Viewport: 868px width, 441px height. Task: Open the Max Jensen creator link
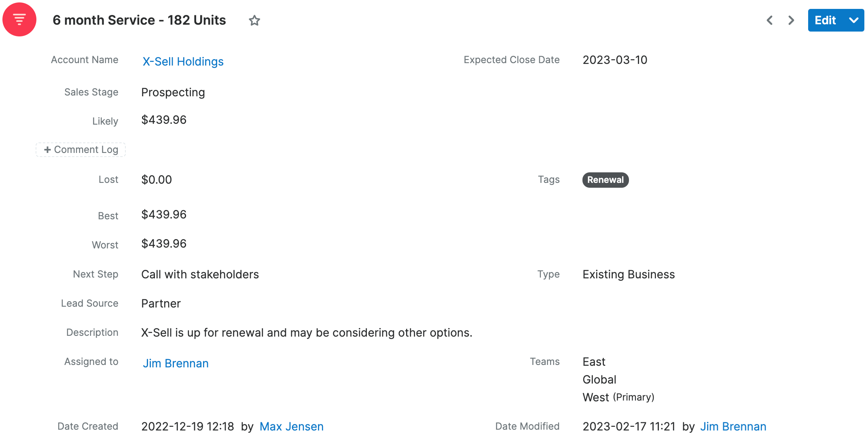pyautogui.click(x=291, y=426)
